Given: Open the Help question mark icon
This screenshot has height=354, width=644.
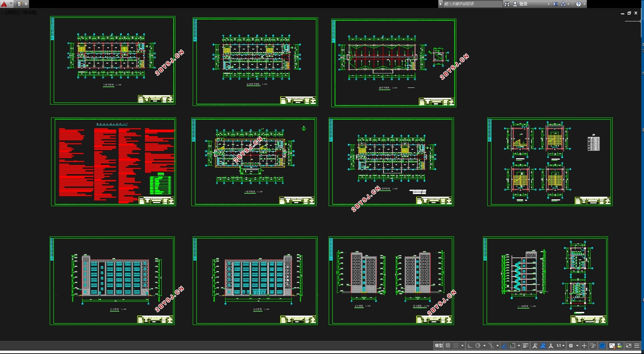Looking at the screenshot, I should coord(579,4).
